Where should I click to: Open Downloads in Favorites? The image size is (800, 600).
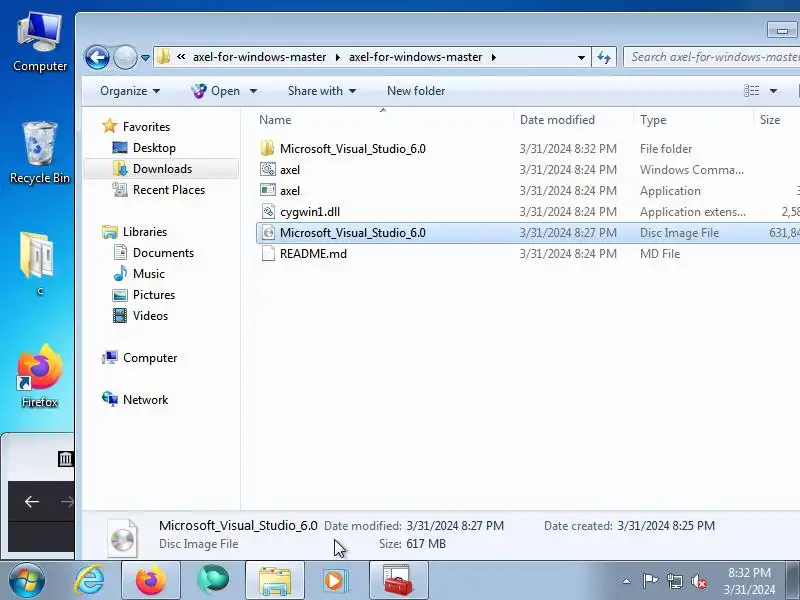click(x=162, y=168)
